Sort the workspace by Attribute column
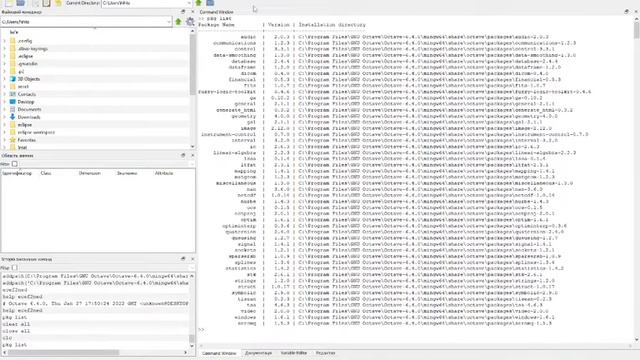The height and width of the screenshot is (360, 640). click(x=164, y=173)
